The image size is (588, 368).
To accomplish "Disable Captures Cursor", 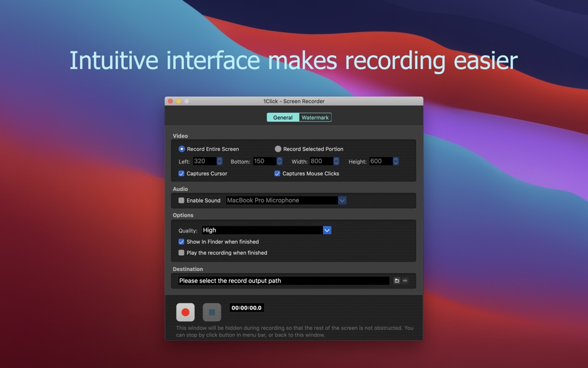I will [181, 173].
